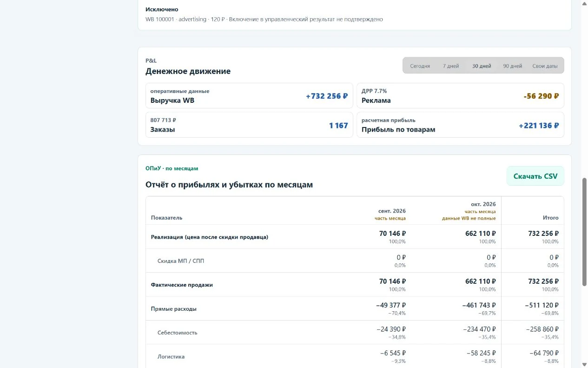The height and width of the screenshot is (368, 588).
Task: Click the vertical scrollbar thumb
Action: coord(584,232)
